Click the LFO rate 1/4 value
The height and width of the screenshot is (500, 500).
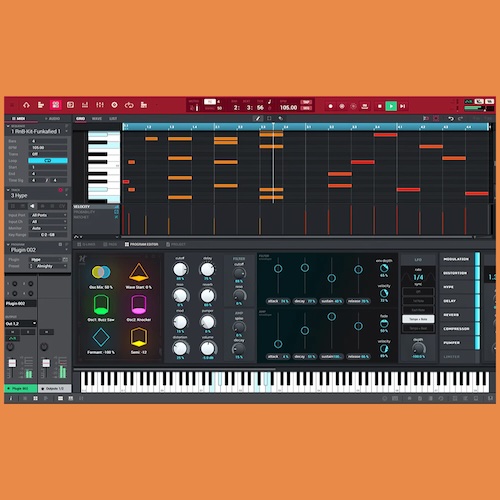418,277
